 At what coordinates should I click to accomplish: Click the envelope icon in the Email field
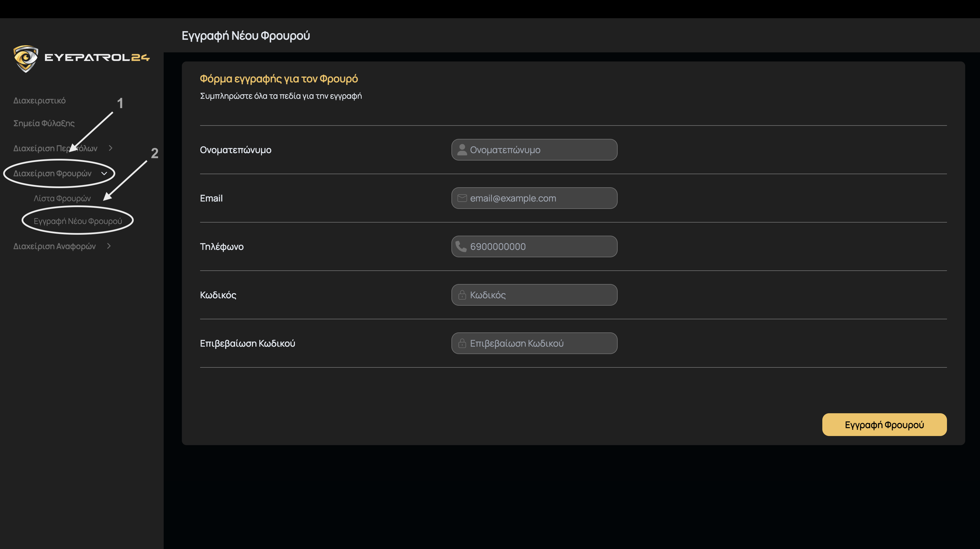[462, 198]
